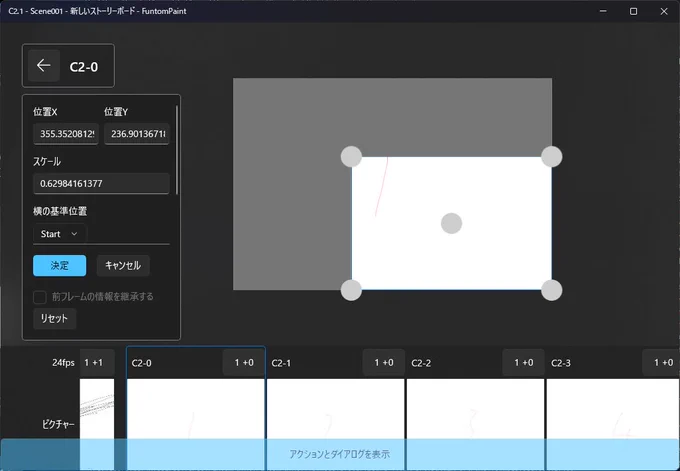
Task: Toggle 前フレームの情報を継承する checkbox
Action: tap(40, 297)
